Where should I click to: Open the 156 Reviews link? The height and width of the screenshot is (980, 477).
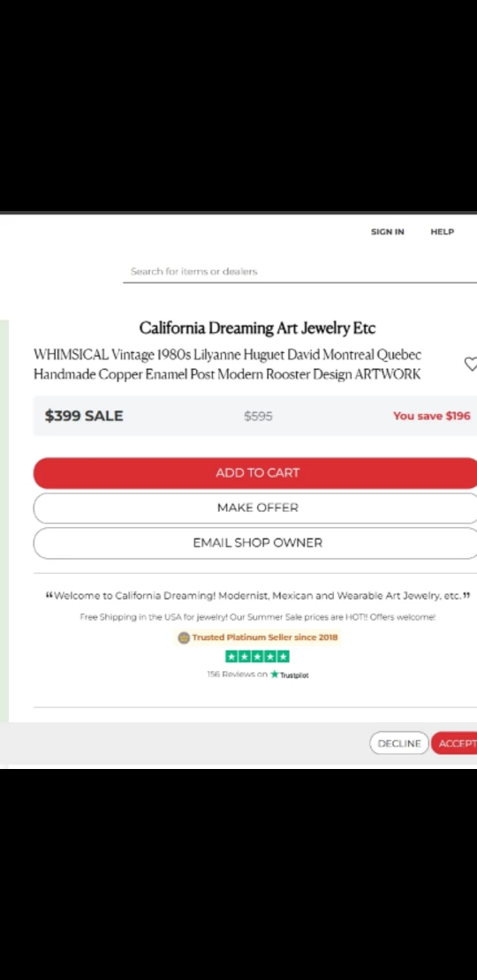(x=237, y=675)
